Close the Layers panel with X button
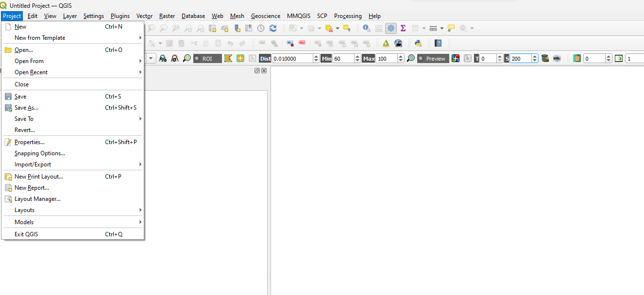The height and width of the screenshot is (295, 644). click(x=264, y=70)
